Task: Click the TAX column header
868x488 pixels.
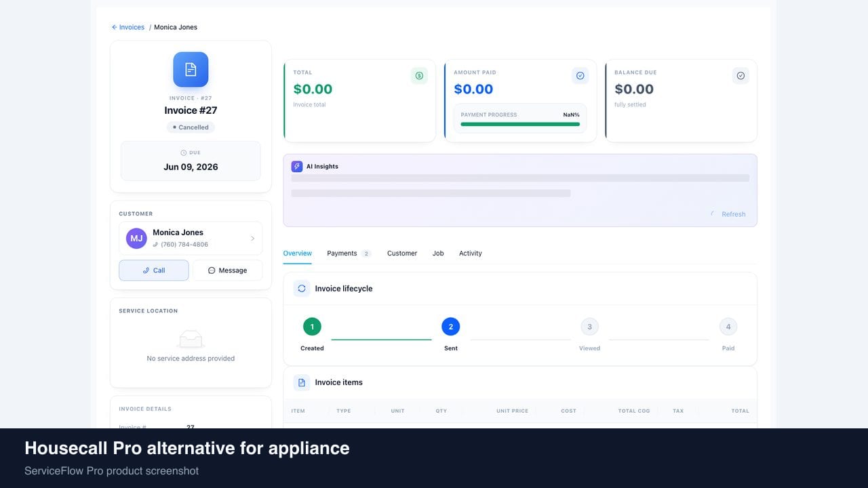Action: (x=678, y=411)
